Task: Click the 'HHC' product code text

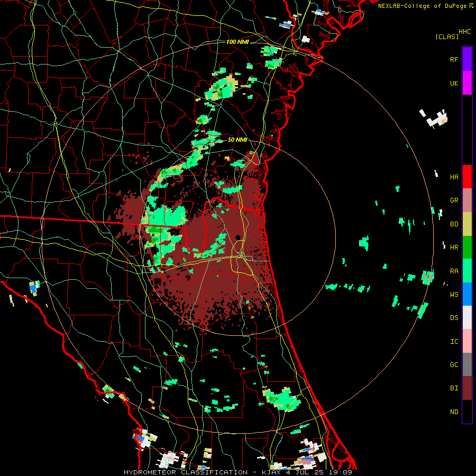Action: (x=465, y=32)
